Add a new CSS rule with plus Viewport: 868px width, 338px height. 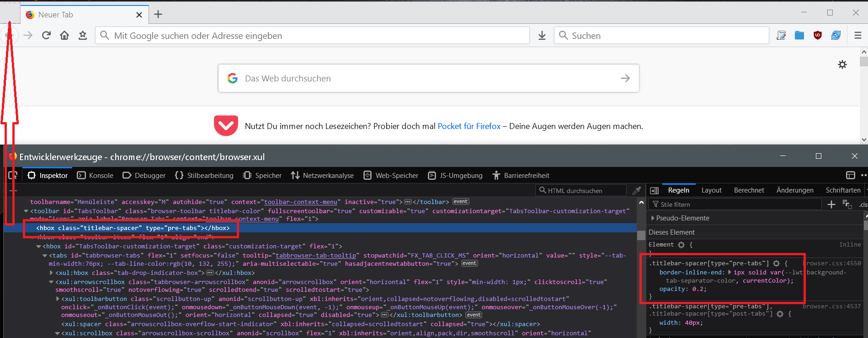tap(831, 204)
